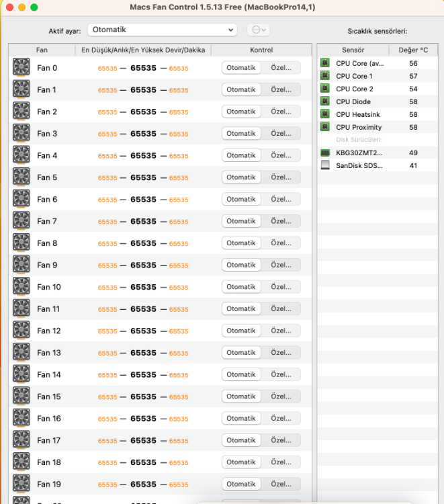Click the Fan 10 fan icon

click(21, 286)
